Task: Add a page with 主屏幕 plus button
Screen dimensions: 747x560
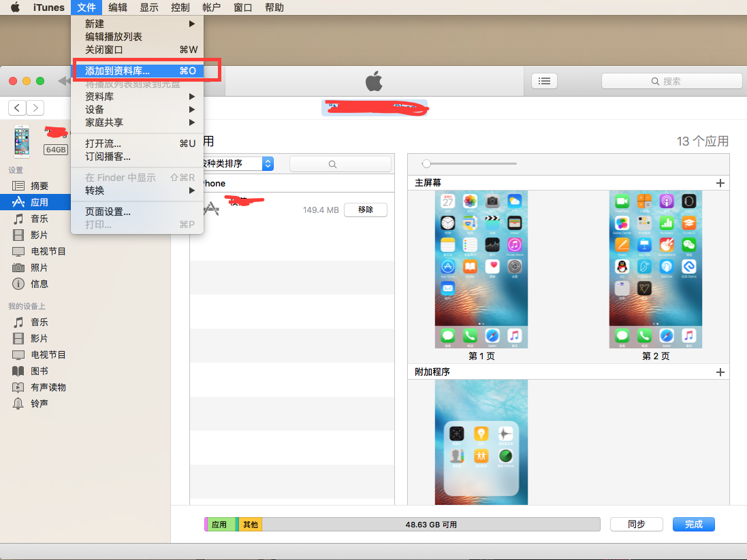Action: tap(720, 183)
